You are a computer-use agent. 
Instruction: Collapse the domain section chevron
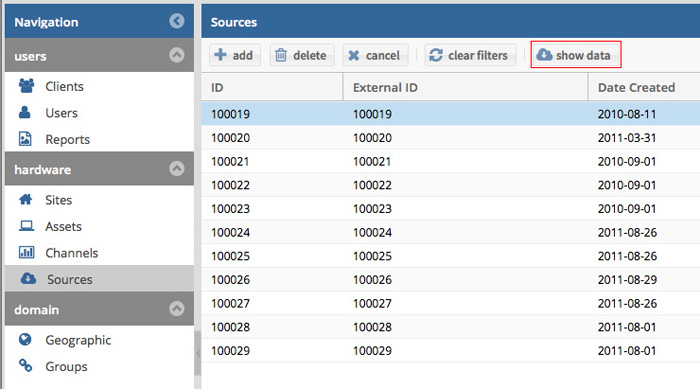[x=177, y=308]
